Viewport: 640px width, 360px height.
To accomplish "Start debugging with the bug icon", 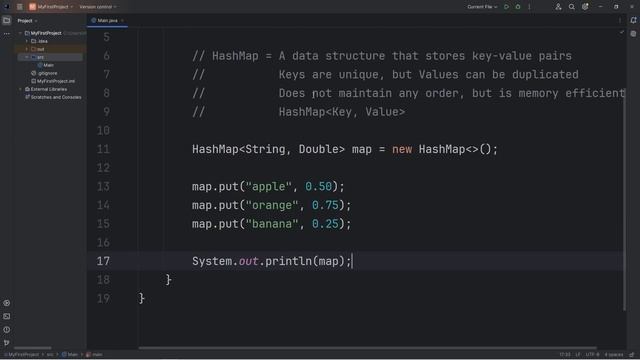I will pos(518,7).
